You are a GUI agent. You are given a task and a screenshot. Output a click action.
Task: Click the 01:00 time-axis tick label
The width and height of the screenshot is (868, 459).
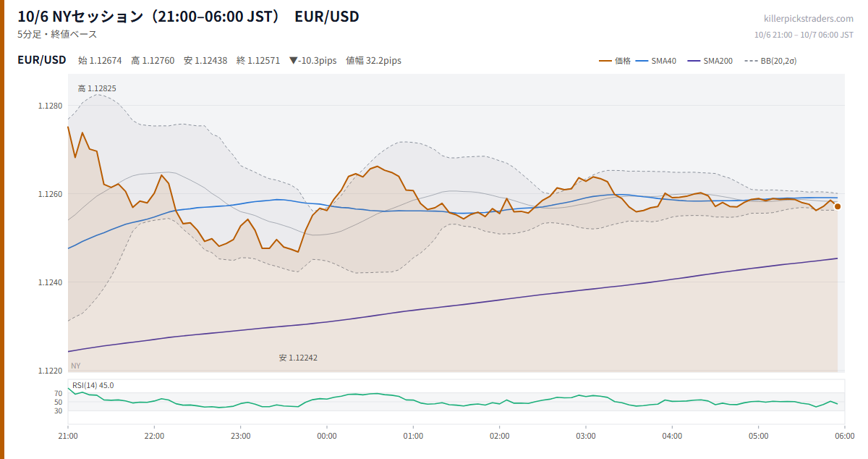[x=413, y=436]
